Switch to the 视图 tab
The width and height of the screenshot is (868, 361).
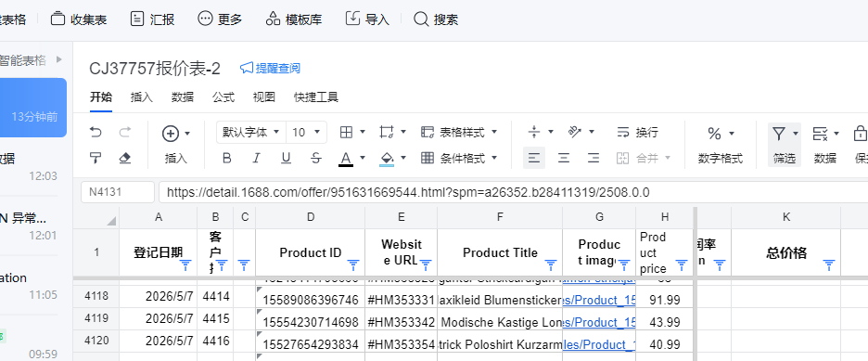click(264, 97)
